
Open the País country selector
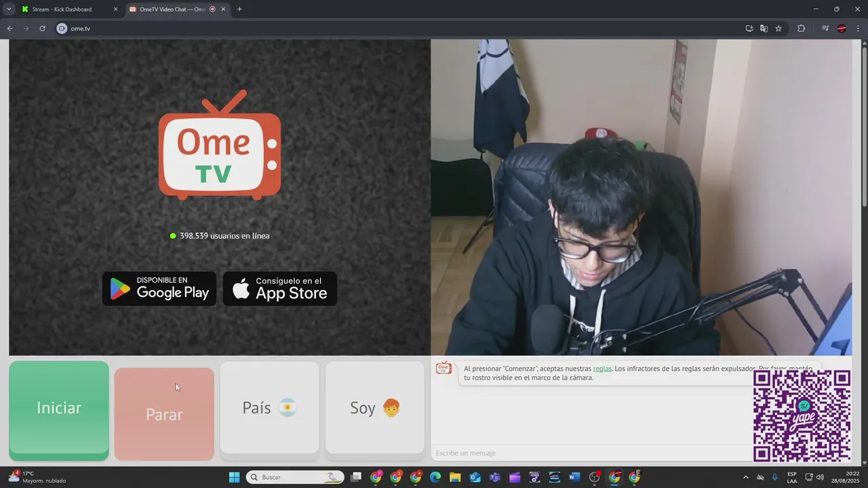(269, 408)
